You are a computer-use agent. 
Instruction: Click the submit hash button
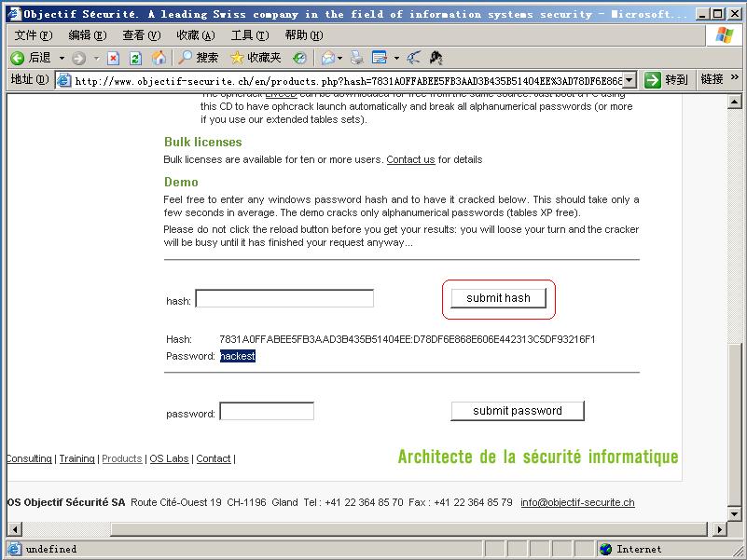[x=498, y=298]
